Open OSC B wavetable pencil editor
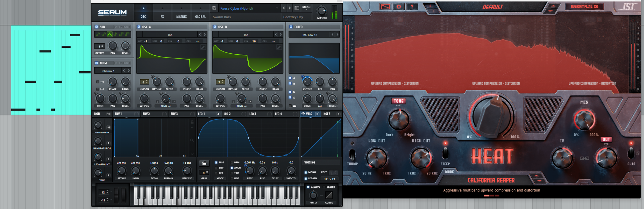The image size is (644, 209). click(279, 47)
